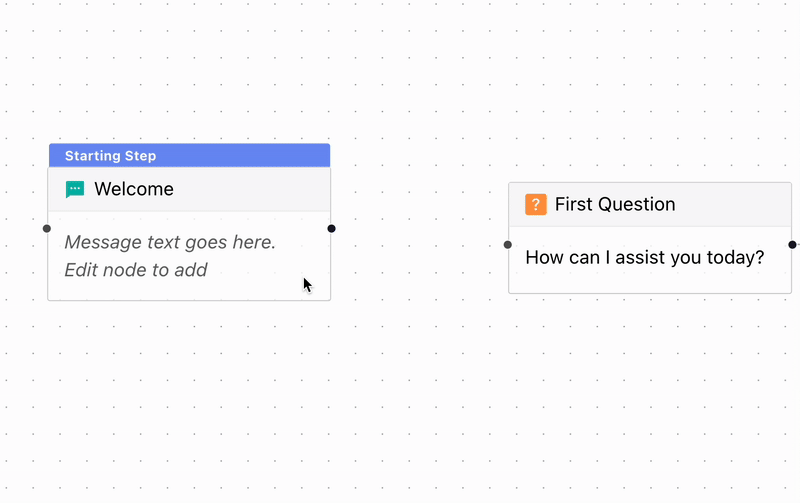Click the First Question node title text

point(615,205)
